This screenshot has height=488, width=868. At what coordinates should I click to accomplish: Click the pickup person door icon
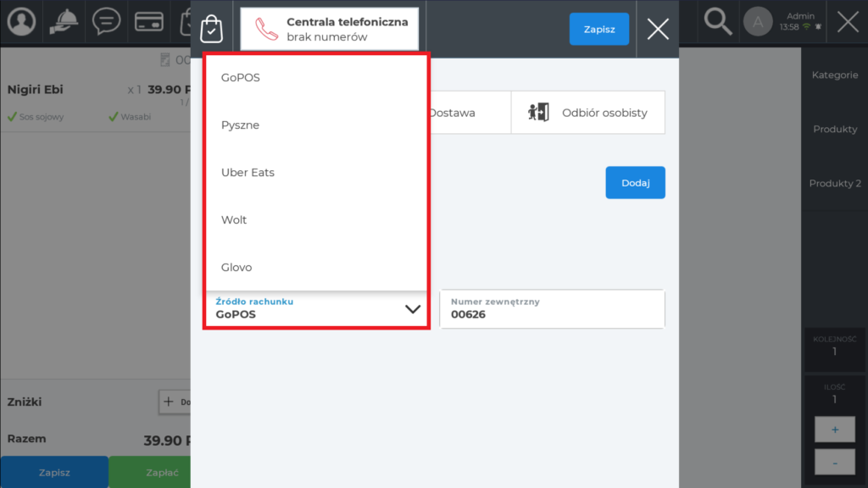[x=538, y=113]
